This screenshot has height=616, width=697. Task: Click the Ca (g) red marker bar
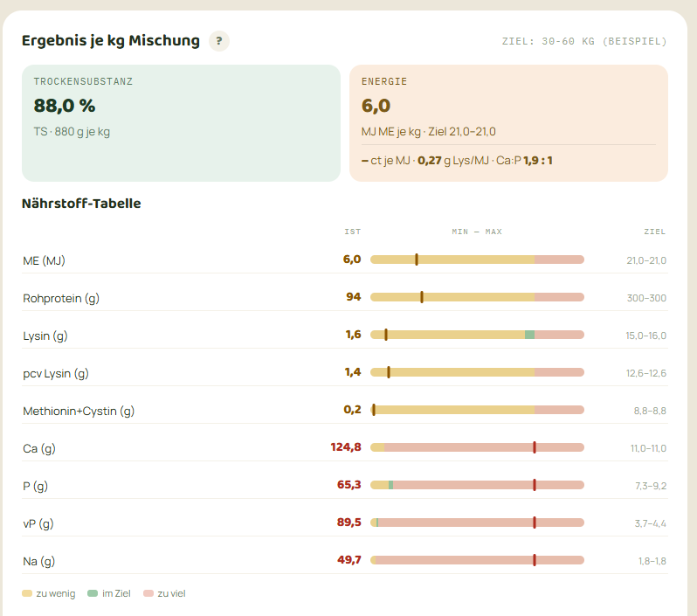click(535, 447)
